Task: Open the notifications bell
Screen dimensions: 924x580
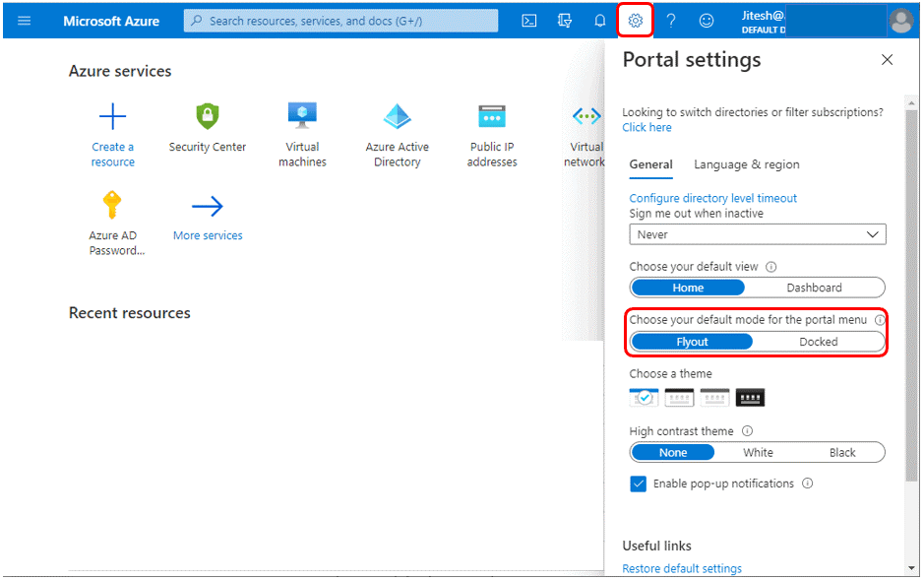Action: (x=600, y=22)
